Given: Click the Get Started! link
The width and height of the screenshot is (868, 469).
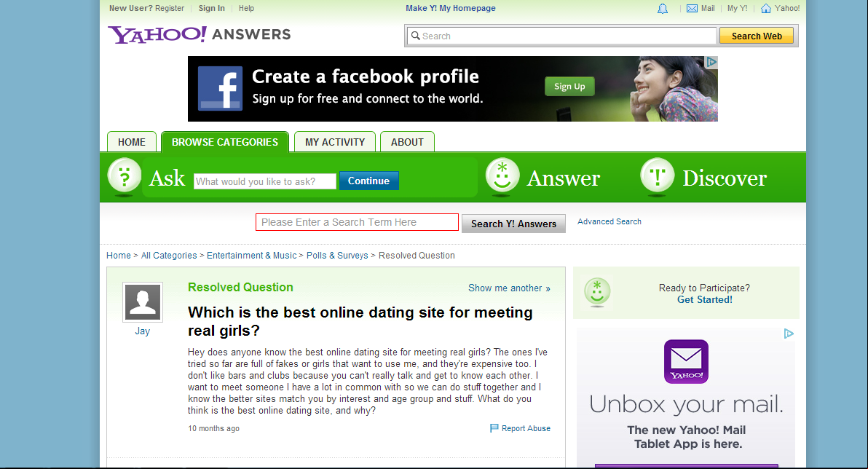Looking at the screenshot, I should 705,299.
